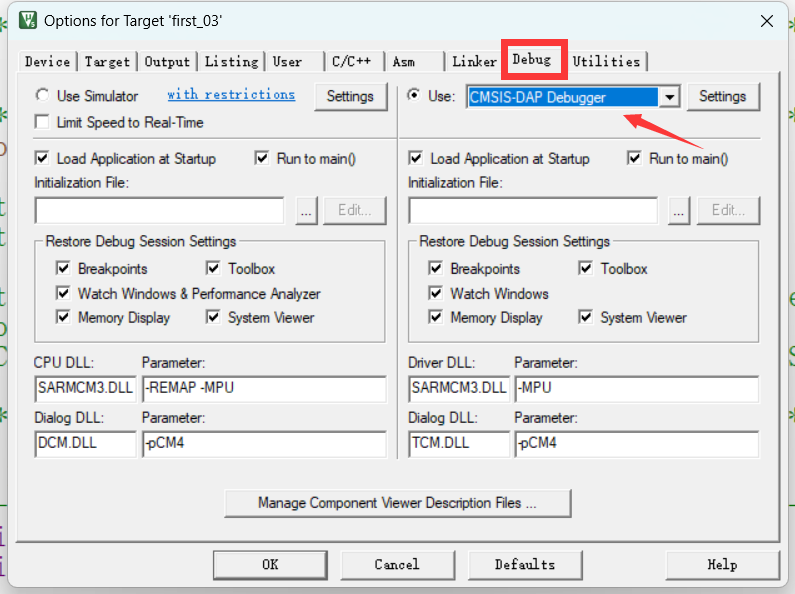Toggle debugger System Viewer checkbox

(x=586, y=317)
